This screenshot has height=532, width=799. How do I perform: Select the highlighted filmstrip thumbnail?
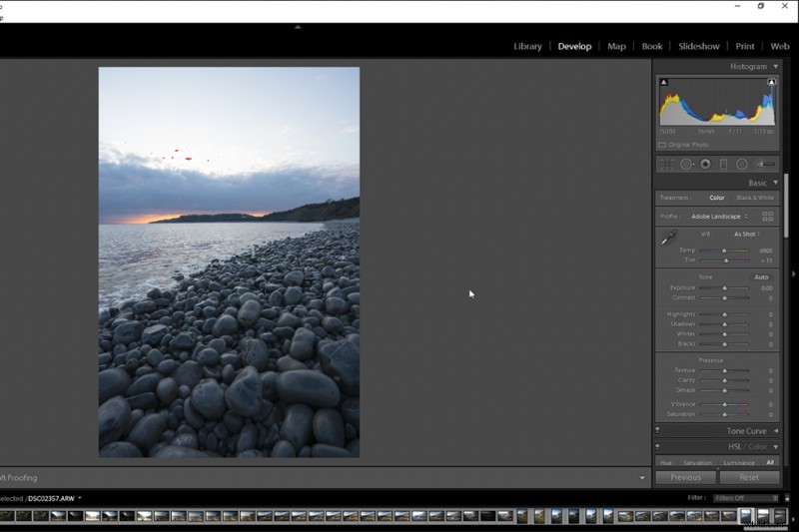click(746, 516)
